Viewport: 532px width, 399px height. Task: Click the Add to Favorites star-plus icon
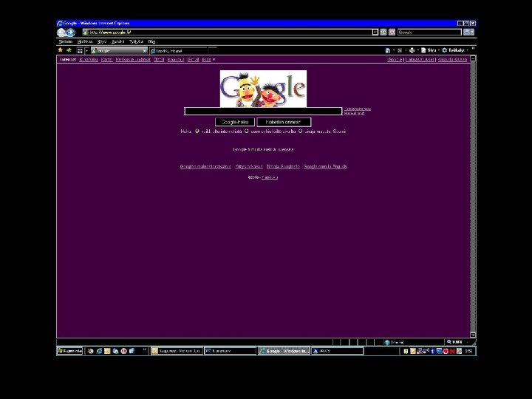pyautogui.click(x=69, y=50)
